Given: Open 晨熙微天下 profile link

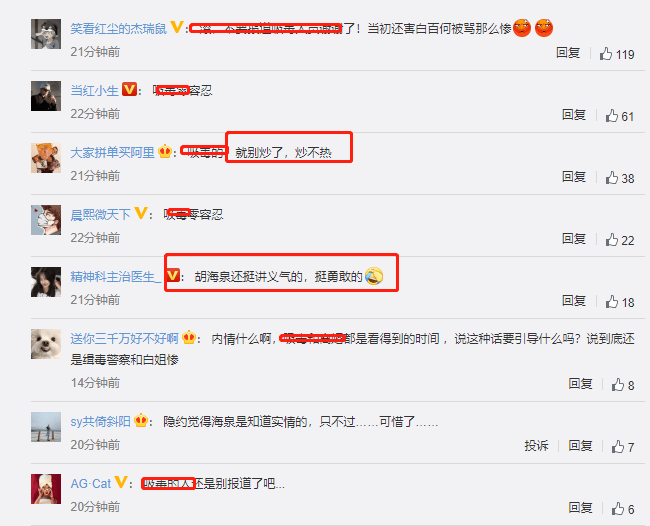Looking at the screenshot, I should pos(100,215).
